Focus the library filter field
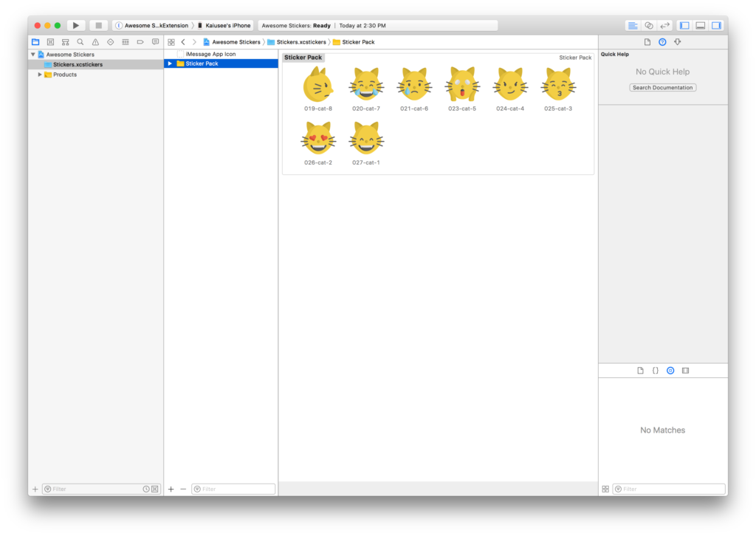Viewport: 756px width, 536px height. point(669,489)
